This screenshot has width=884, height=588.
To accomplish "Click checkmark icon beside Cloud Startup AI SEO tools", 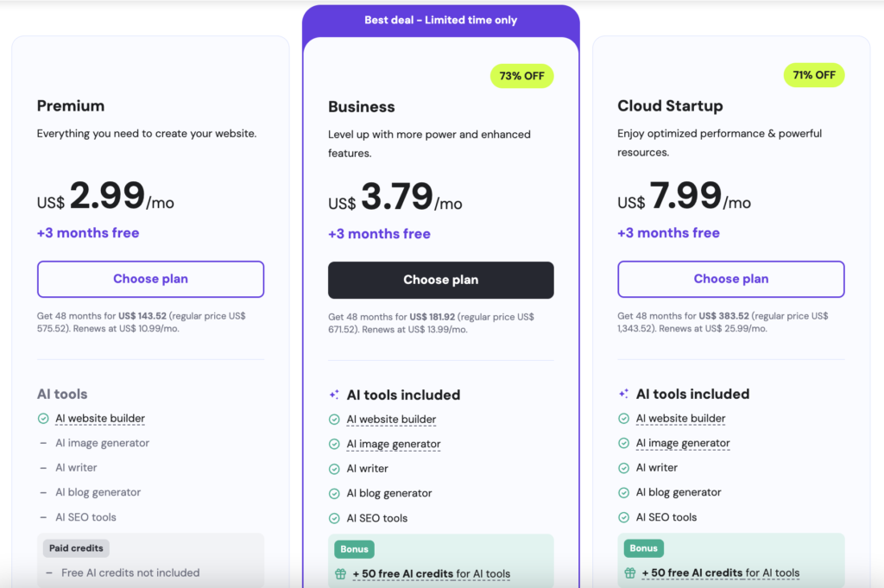I will [x=623, y=517].
